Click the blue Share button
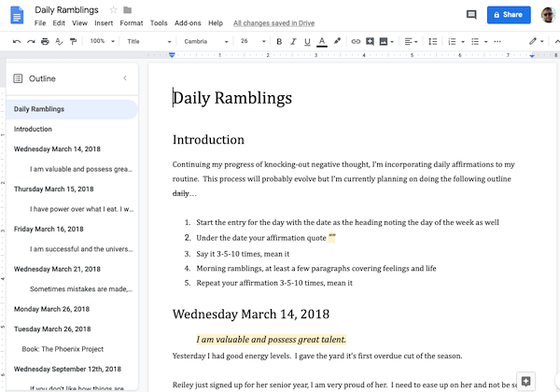The height and width of the screenshot is (392, 560). [508, 15]
